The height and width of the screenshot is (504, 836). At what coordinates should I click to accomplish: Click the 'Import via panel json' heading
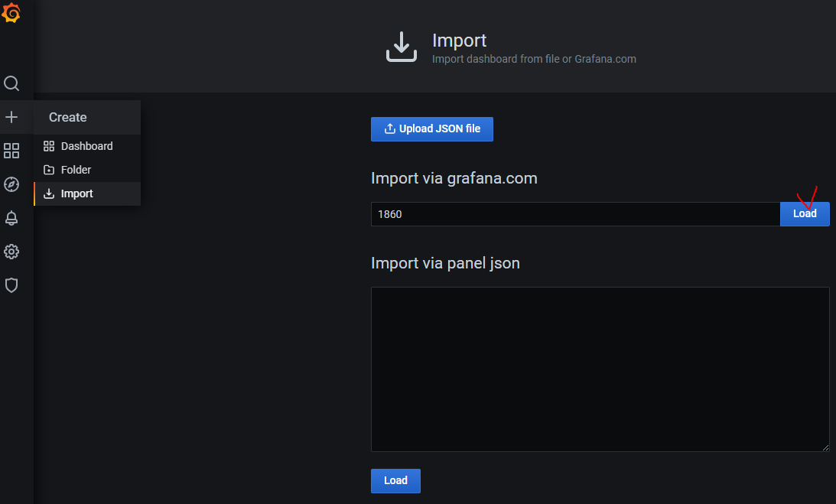(445, 263)
